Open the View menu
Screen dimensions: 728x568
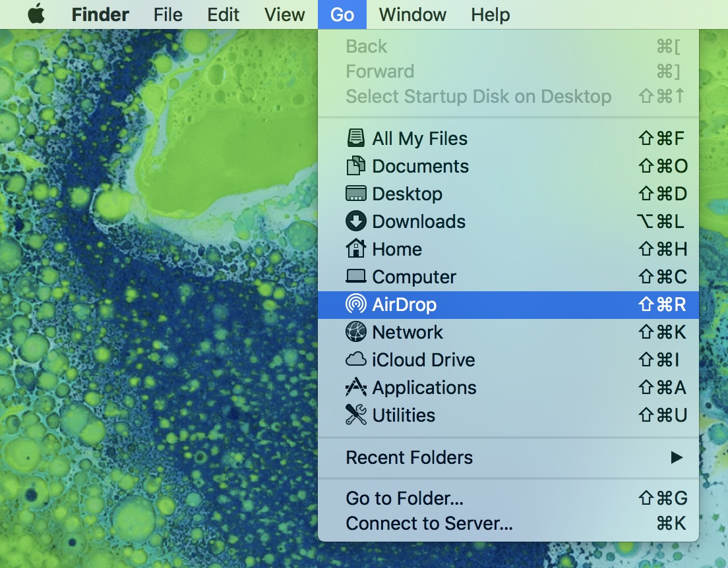(x=284, y=14)
